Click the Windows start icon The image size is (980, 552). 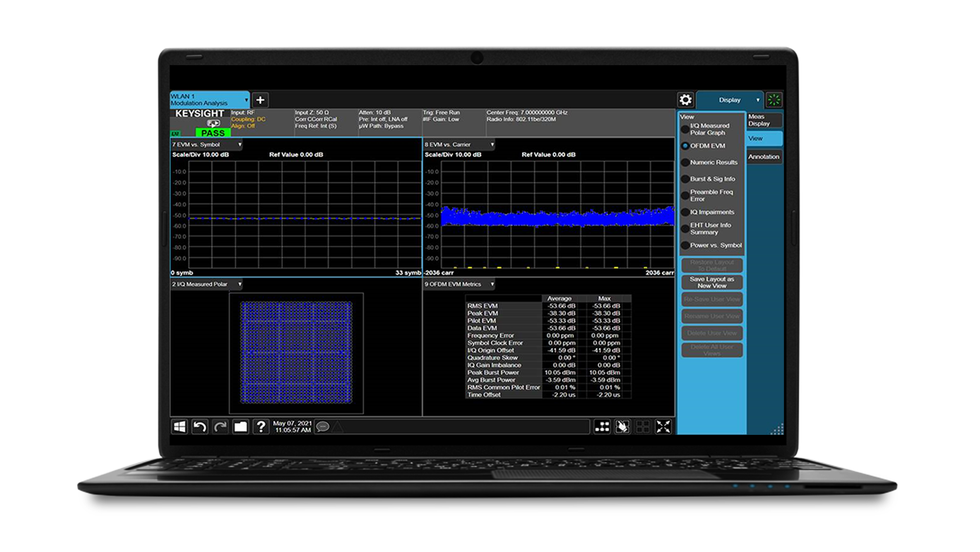coord(179,427)
